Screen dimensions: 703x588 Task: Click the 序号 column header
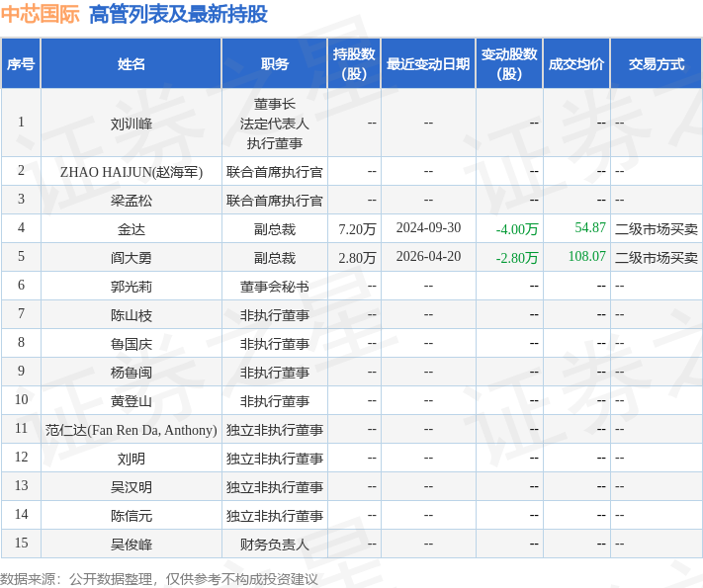21,64
